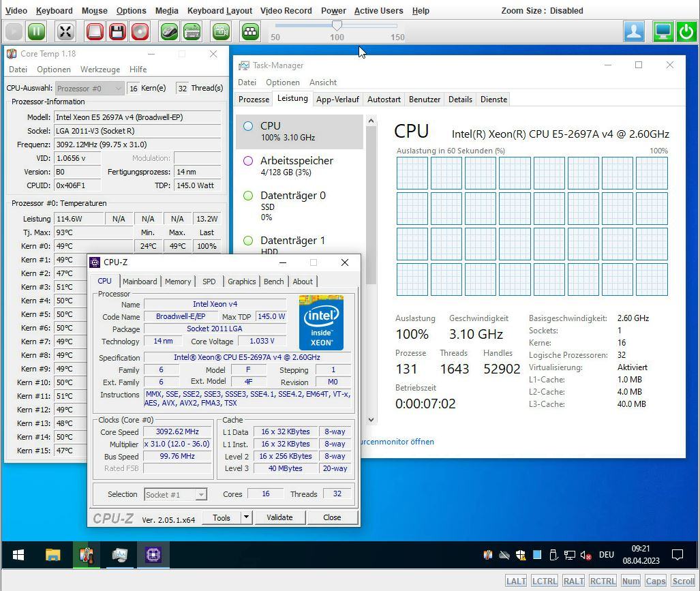
Task: Open the taskbar clock showing 09:21
Action: [x=641, y=555]
